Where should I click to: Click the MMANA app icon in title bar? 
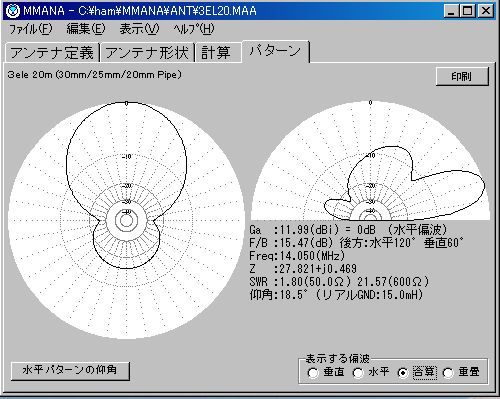coord(13,11)
